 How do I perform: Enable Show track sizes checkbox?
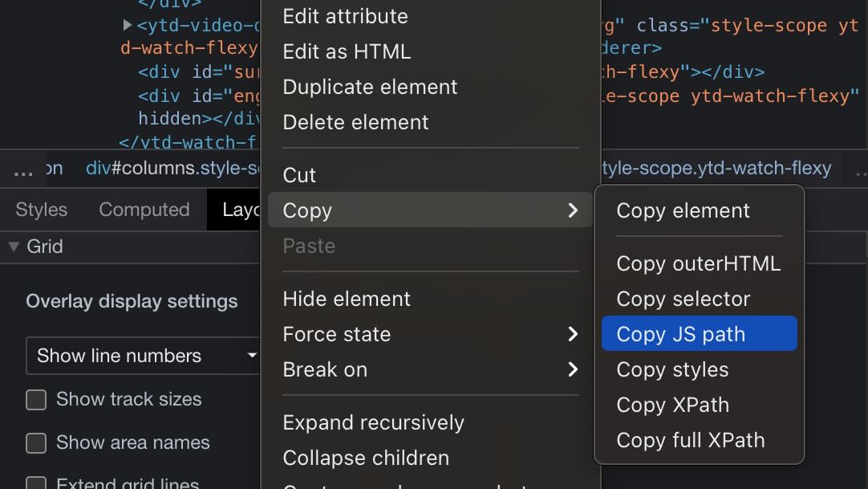pyautogui.click(x=36, y=400)
